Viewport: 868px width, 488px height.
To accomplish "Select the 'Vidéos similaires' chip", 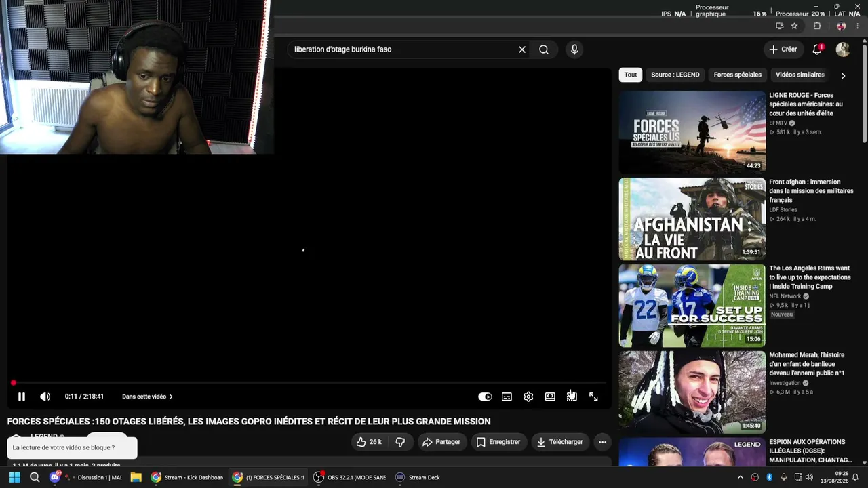I will (800, 75).
